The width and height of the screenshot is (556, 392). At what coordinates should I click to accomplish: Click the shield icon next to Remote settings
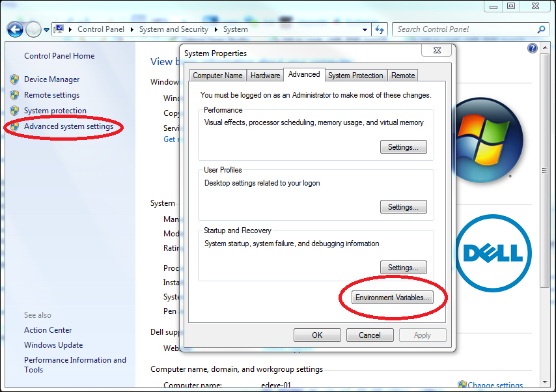[14, 95]
